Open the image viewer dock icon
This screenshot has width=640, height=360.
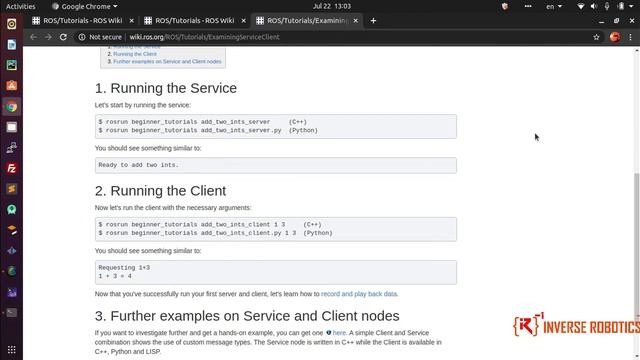11,65
